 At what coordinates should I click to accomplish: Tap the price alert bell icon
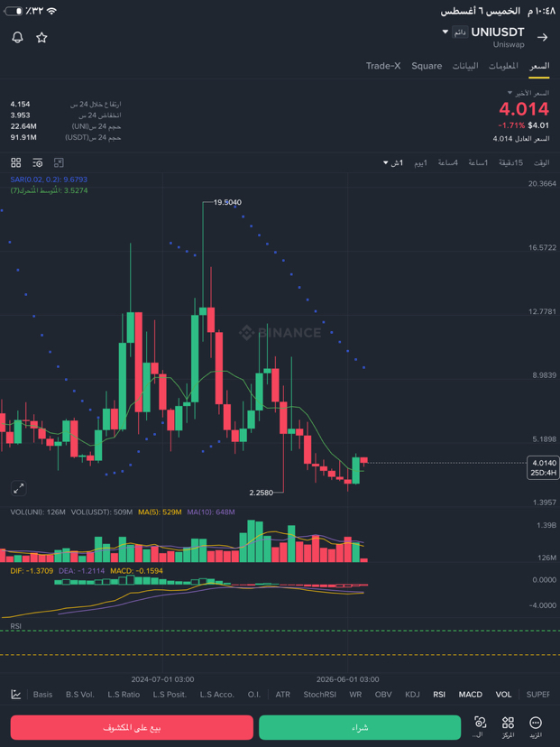18,38
